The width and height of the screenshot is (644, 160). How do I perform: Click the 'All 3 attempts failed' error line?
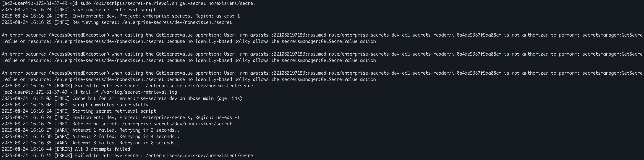coord(66,149)
